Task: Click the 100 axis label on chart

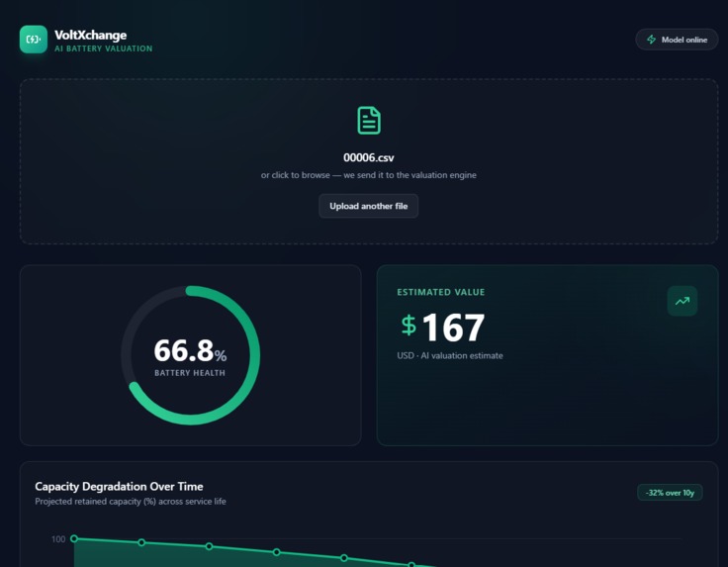Action: click(x=58, y=539)
